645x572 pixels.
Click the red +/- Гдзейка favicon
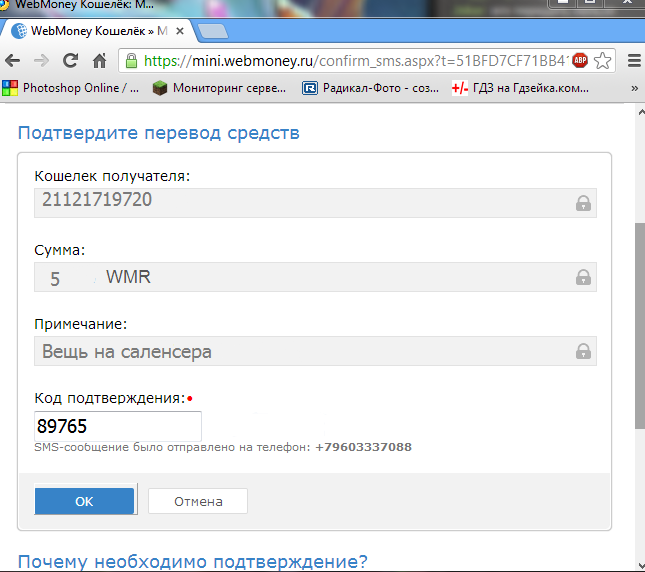click(x=459, y=88)
